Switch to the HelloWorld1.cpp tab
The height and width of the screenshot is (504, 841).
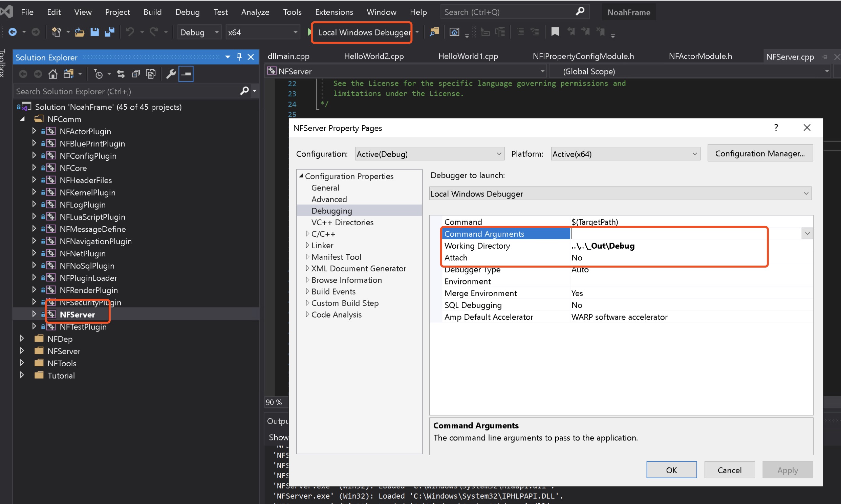[x=468, y=56]
